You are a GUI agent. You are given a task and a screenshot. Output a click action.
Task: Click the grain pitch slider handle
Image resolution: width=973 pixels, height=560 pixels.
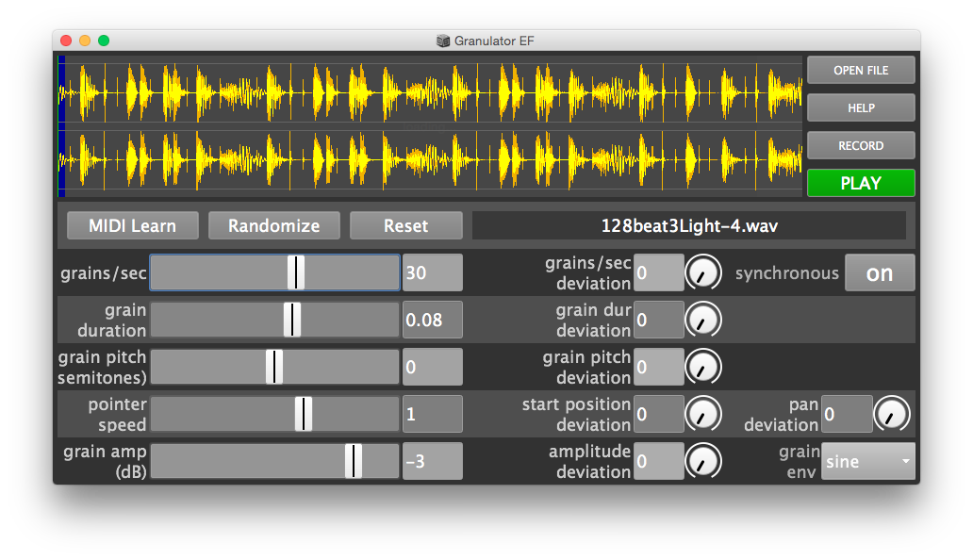(x=274, y=367)
